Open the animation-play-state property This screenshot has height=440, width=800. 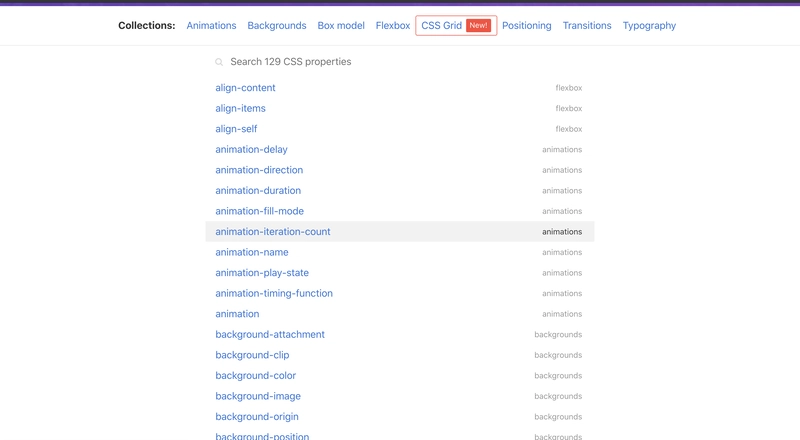coord(262,273)
